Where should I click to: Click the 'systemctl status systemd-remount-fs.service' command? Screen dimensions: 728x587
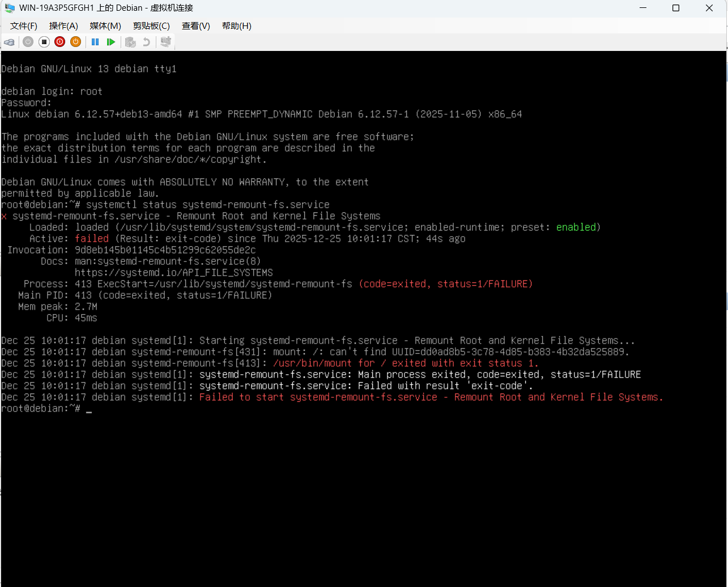pyautogui.click(x=208, y=205)
